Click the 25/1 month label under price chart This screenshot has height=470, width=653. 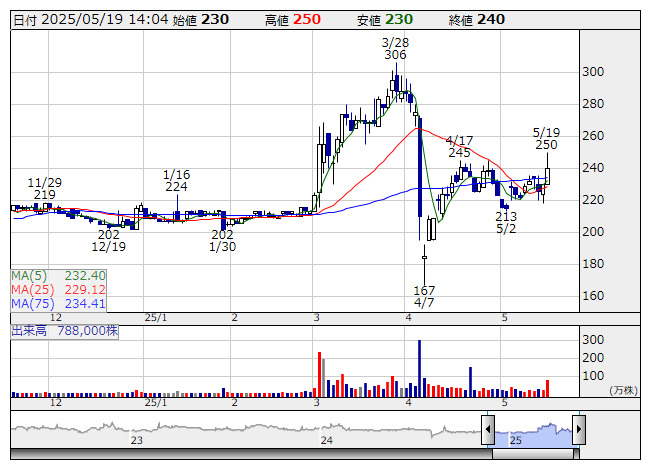tap(156, 318)
